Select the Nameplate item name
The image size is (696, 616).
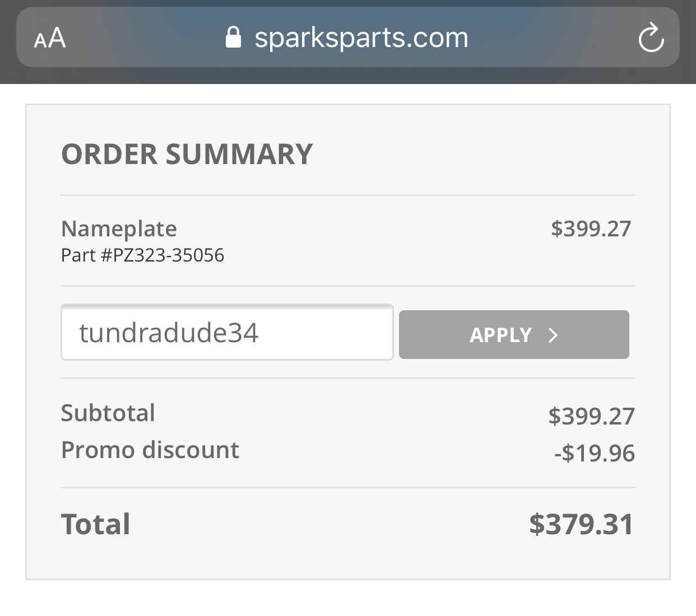click(x=119, y=228)
